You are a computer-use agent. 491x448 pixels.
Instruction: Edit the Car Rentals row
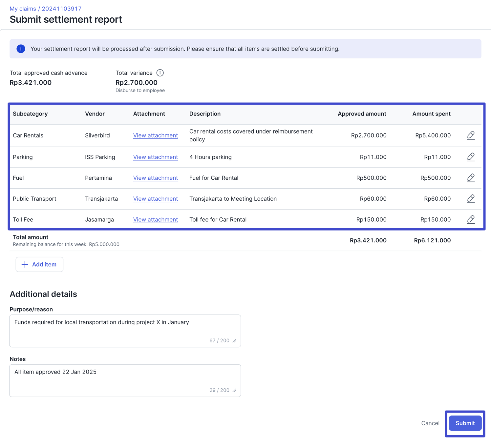[471, 135]
